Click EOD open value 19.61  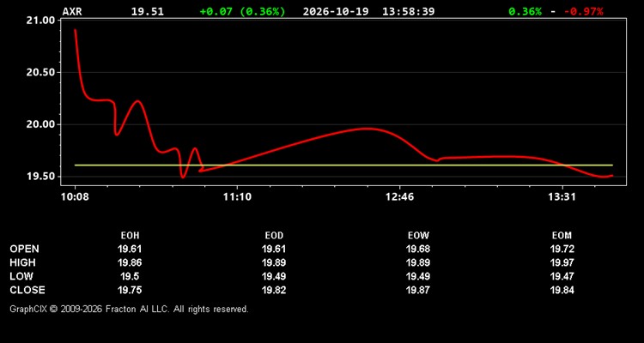[274, 249]
